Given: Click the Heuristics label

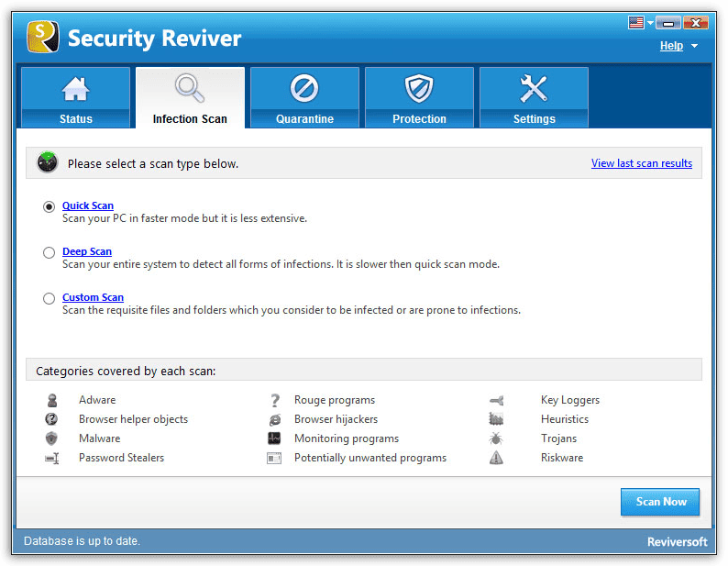Looking at the screenshot, I should click(564, 419).
